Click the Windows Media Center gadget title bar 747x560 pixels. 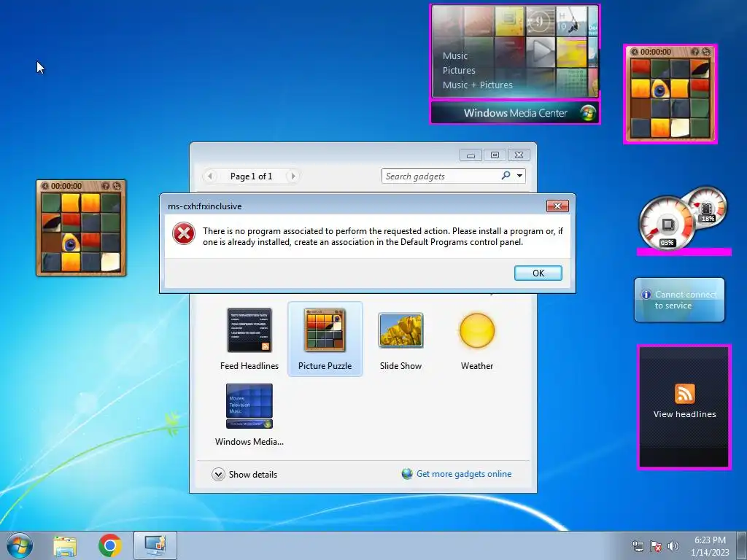coord(515,113)
